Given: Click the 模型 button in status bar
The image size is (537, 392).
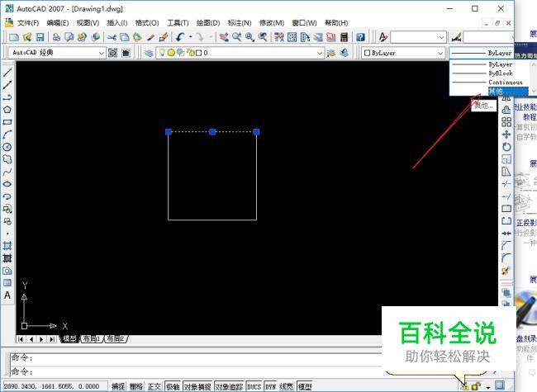Looking at the screenshot, I should (x=305, y=386).
